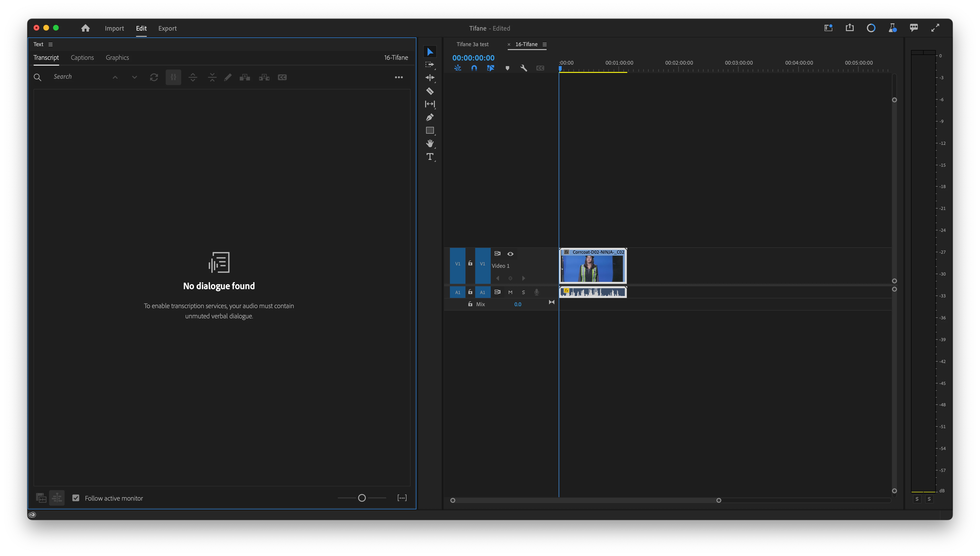
Task: Select the Type tool
Action: coord(430,156)
